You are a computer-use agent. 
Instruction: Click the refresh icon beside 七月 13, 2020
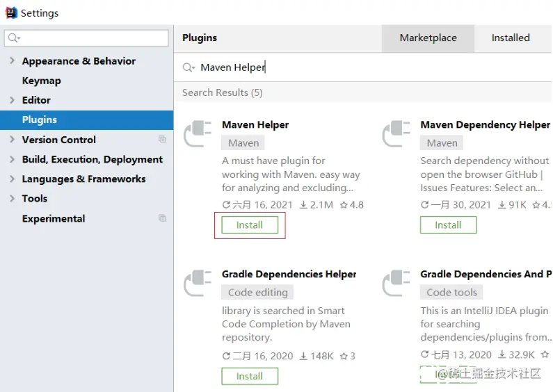(424, 354)
